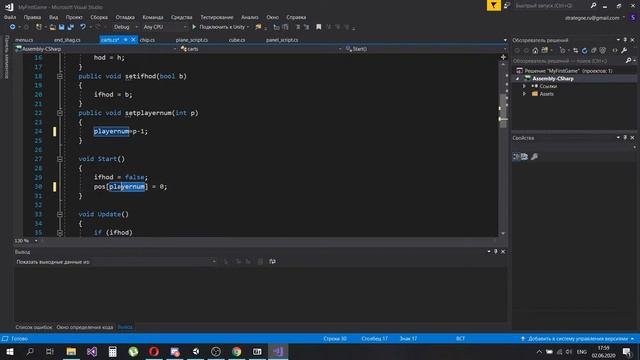Open the Правка menu
Screen dimensions: 640x360
(x=32, y=17)
